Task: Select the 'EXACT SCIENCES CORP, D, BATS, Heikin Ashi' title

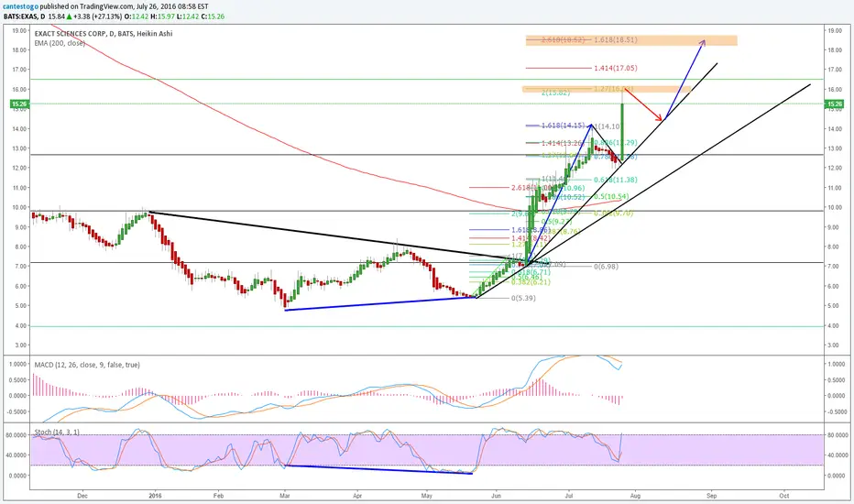Action: [104, 34]
